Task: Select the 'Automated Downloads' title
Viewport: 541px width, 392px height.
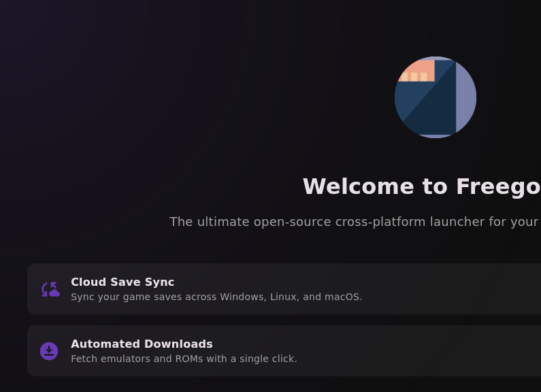Action: click(x=142, y=344)
